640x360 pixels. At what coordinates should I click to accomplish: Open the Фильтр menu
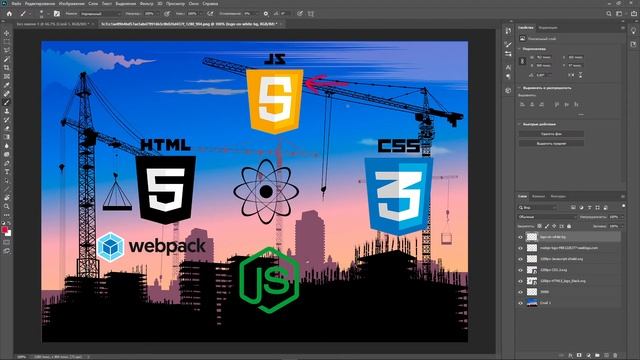147,3
